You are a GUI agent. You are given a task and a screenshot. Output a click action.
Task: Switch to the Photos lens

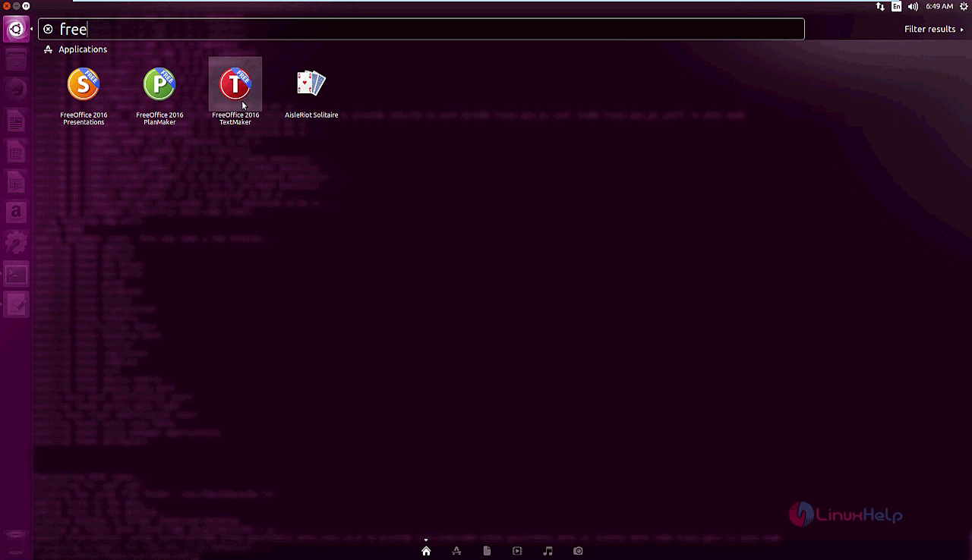click(x=578, y=551)
